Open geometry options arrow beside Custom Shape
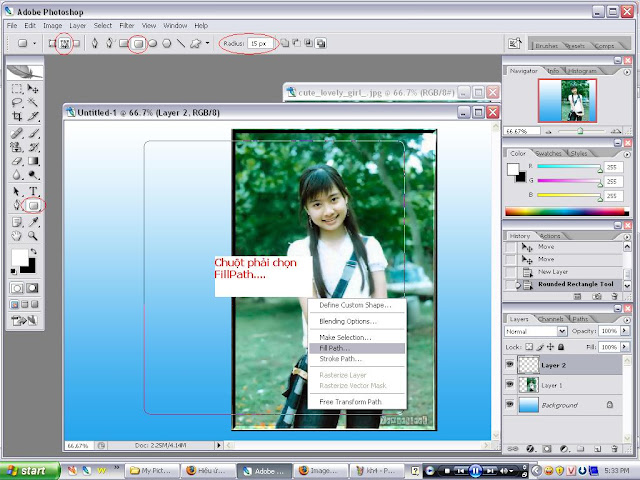Image resolution: width=640 pixels, height=480 pixels. pos(207,43)
